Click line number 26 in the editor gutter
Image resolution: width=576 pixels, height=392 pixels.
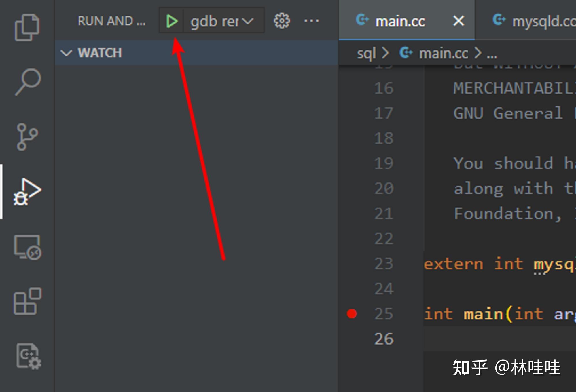pyautogui.click(x=384, y=339)
